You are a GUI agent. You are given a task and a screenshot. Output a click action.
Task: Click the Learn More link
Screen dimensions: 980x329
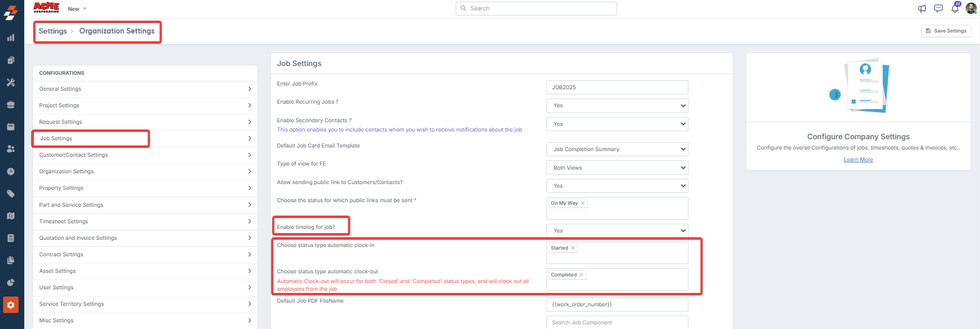click(858, 160)
